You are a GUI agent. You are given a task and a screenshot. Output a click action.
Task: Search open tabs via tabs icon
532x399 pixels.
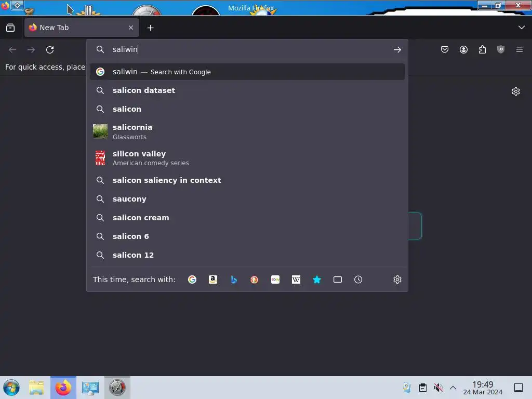point(338,280)
